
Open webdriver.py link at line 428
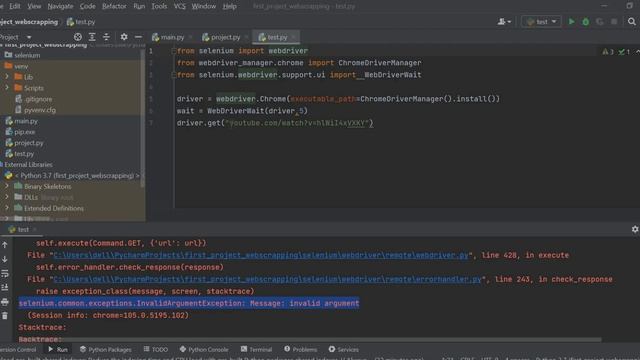(261, 255)
